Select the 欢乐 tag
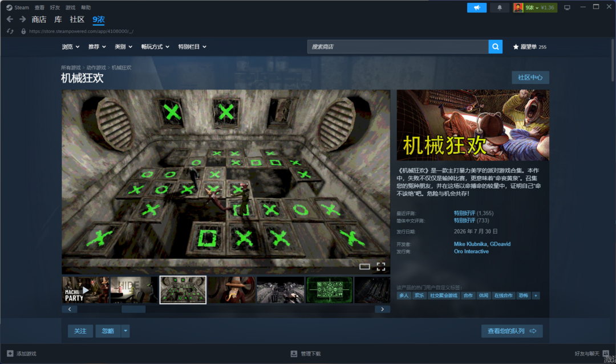 pos(419,295)
